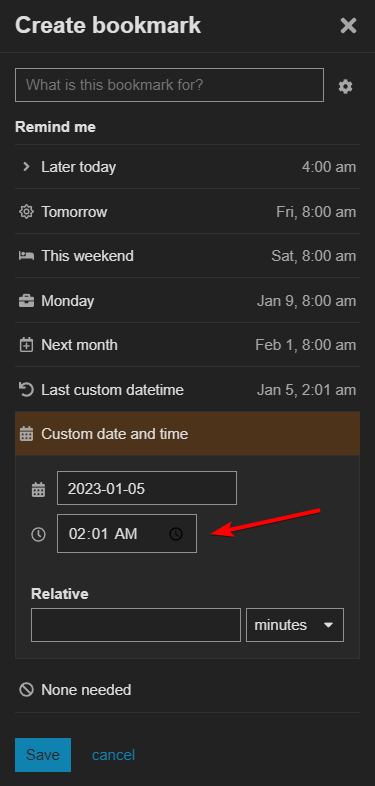The width and height of the screenshot is (375, 786).
Task: Click the Jan 5, 2:01 am text
Action: pyautogui.click(x=307, y=389)
